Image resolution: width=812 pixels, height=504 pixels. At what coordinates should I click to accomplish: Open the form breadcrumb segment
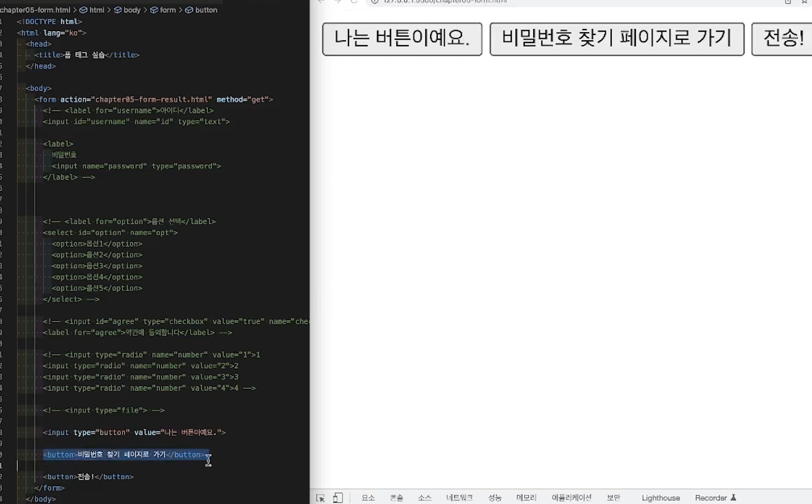tap(163, 10)
